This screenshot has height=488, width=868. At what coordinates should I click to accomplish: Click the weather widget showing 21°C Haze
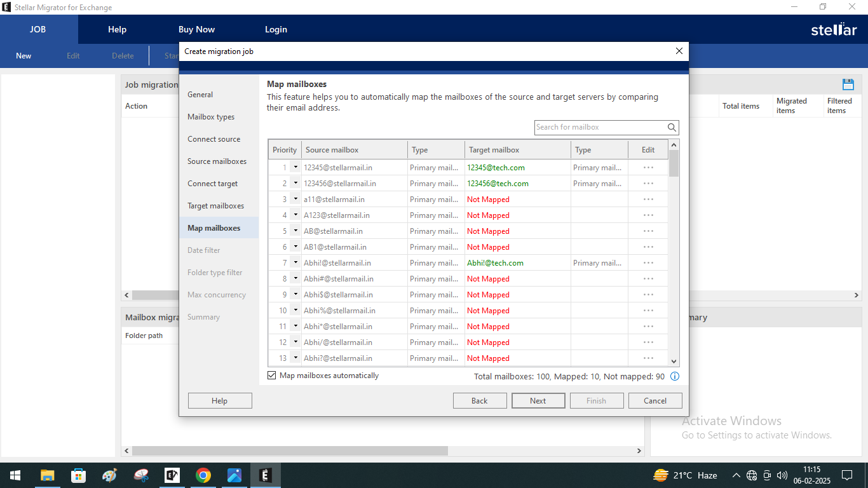685,475
